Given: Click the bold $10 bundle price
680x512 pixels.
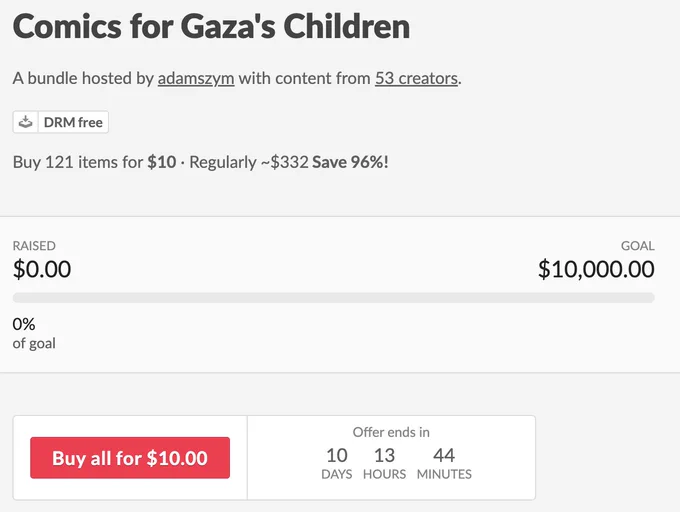Looking at the screenshot, I should pos(162,162).
